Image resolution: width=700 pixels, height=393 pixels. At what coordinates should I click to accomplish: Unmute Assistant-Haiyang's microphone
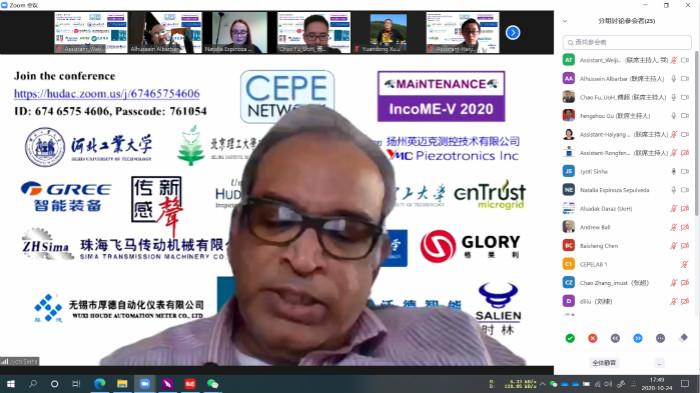(x=674, y=134)
